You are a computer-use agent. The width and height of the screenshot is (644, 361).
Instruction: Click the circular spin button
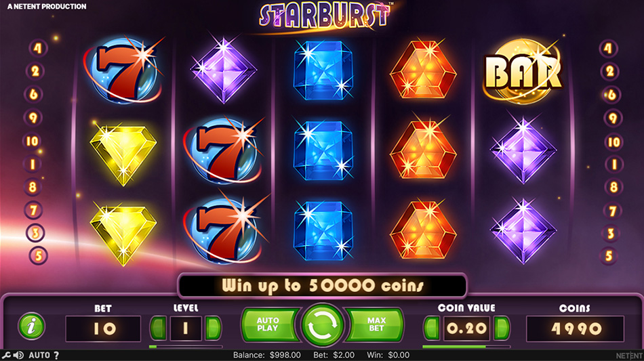click(x=323, y=326)
